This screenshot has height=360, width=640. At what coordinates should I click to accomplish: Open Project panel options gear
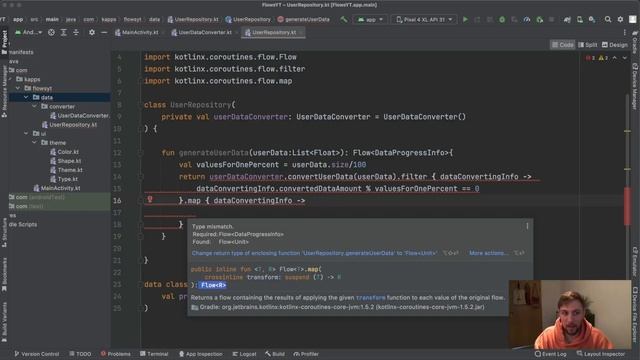92,32
